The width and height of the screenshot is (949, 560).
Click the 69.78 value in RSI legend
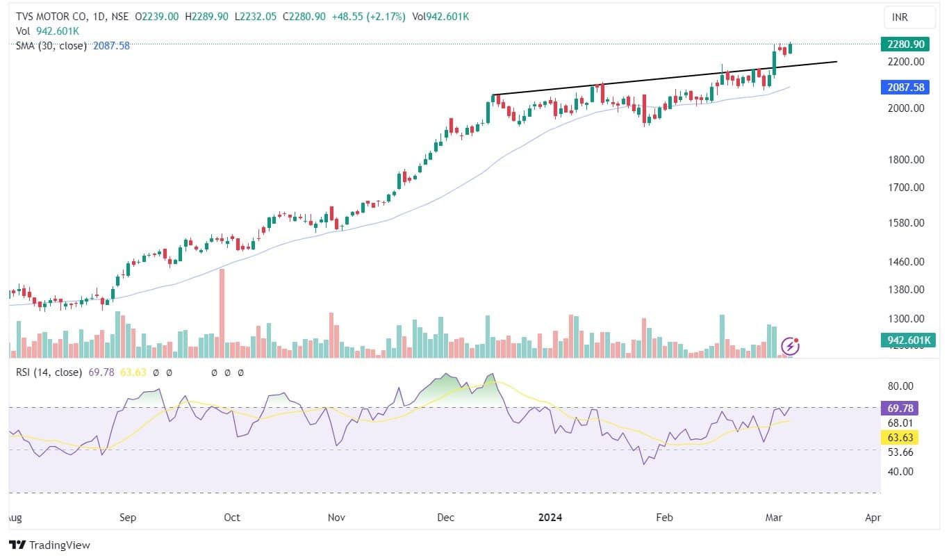[x=101, y=372]
